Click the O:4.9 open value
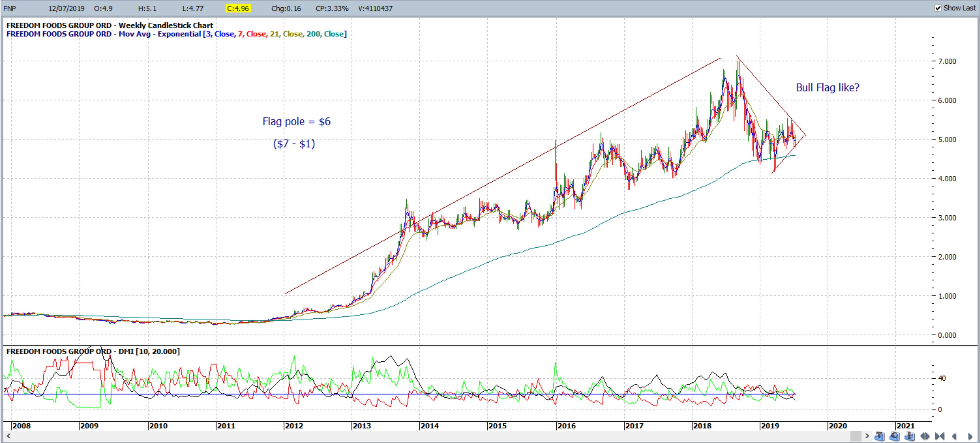 coord(104,8)
